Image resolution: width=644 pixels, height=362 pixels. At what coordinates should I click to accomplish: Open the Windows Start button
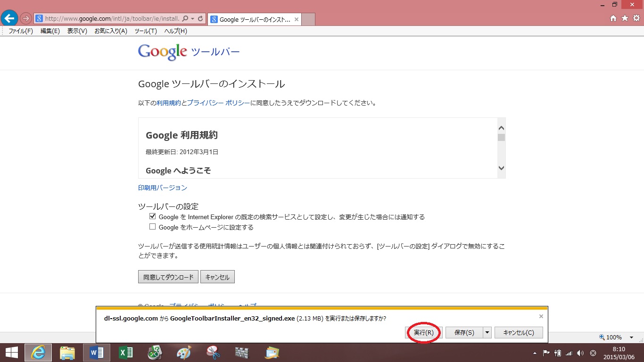pos(11,352)
